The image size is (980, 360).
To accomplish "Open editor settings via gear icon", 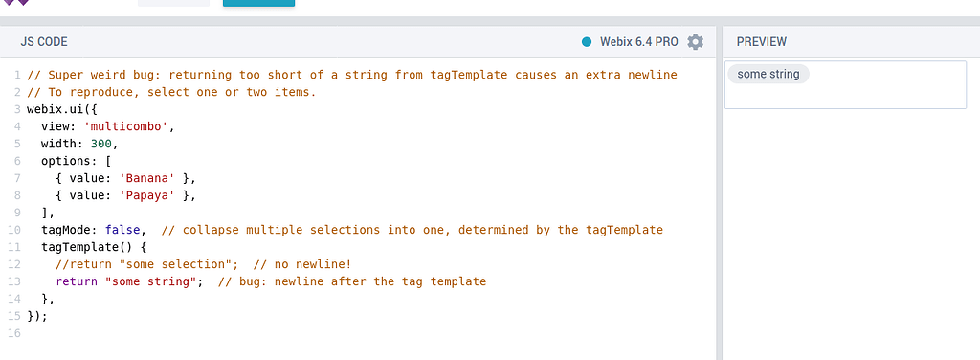I will [x=695, y=42].
